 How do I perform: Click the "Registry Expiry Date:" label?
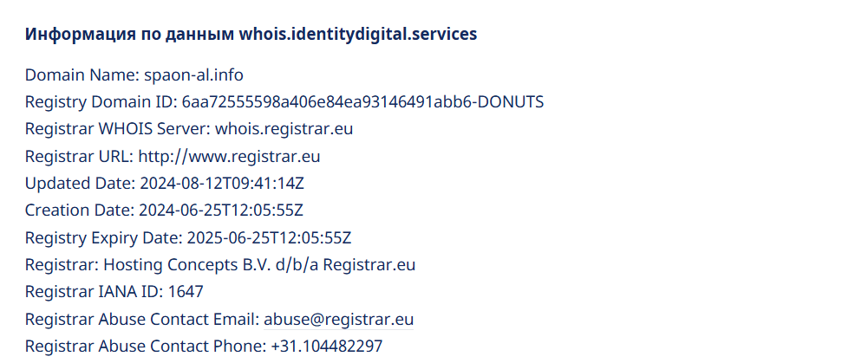click(x=102, y=237)
